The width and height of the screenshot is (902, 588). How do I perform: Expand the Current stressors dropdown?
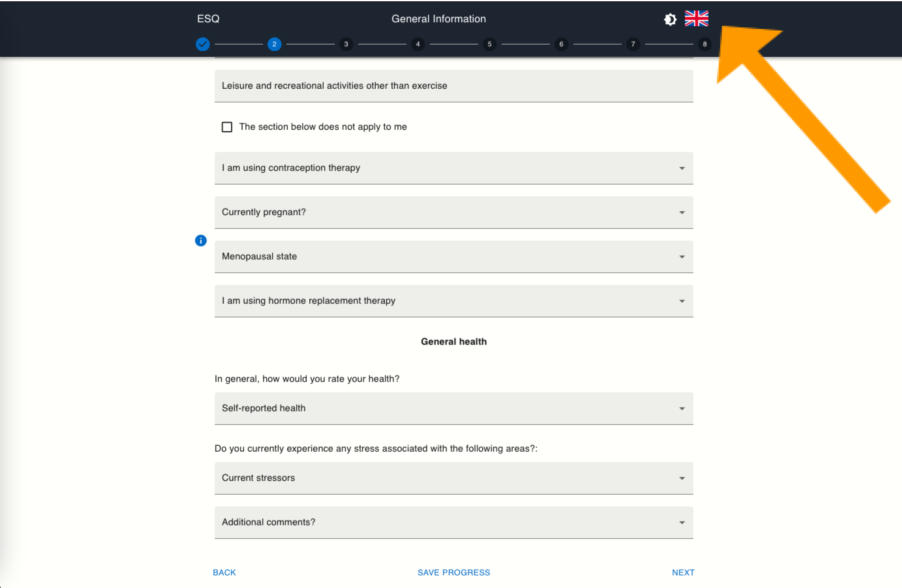[454, 478]
